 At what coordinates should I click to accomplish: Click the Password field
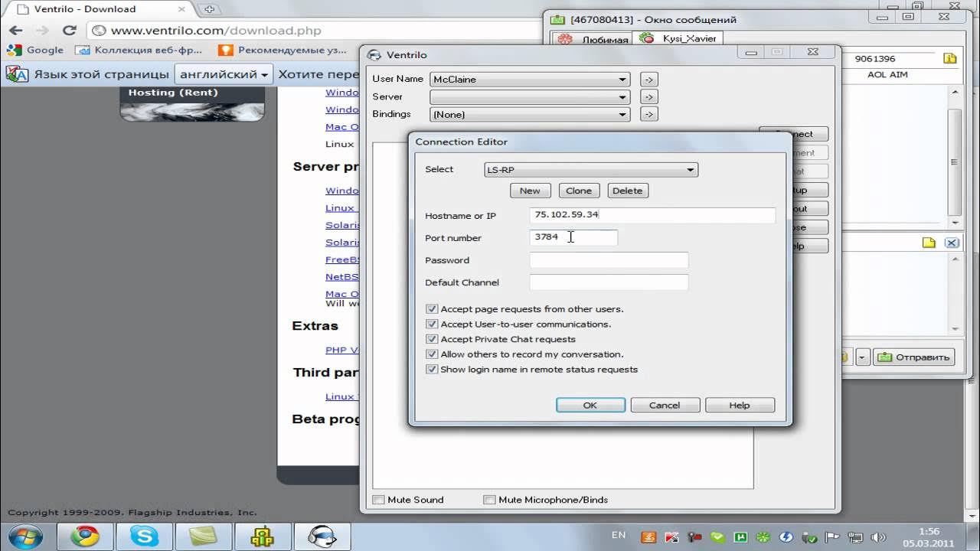click(x=609, y=260)
